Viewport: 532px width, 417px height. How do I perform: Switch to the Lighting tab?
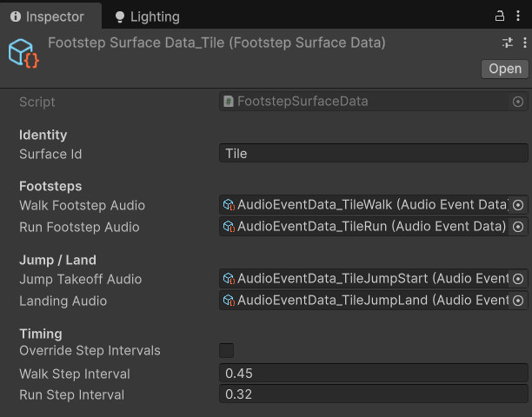(147, 17)
